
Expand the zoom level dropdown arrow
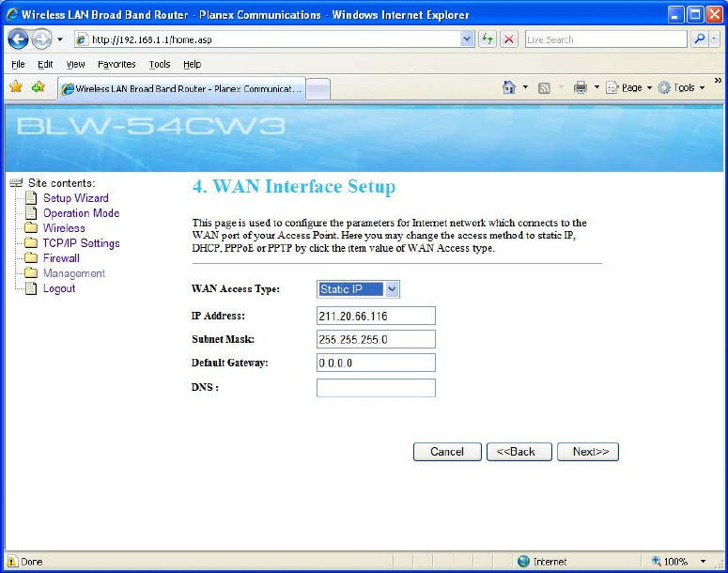point(703,562)
